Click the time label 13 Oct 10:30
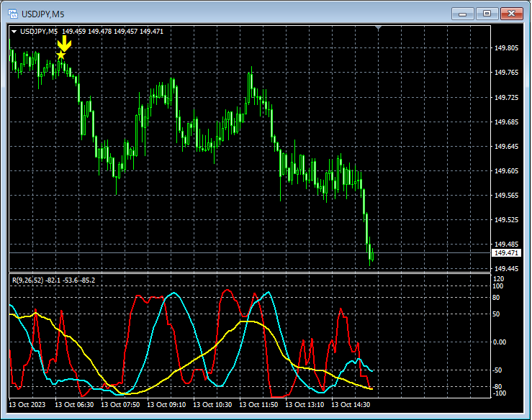The image size is (532, 420). point(213,405)
